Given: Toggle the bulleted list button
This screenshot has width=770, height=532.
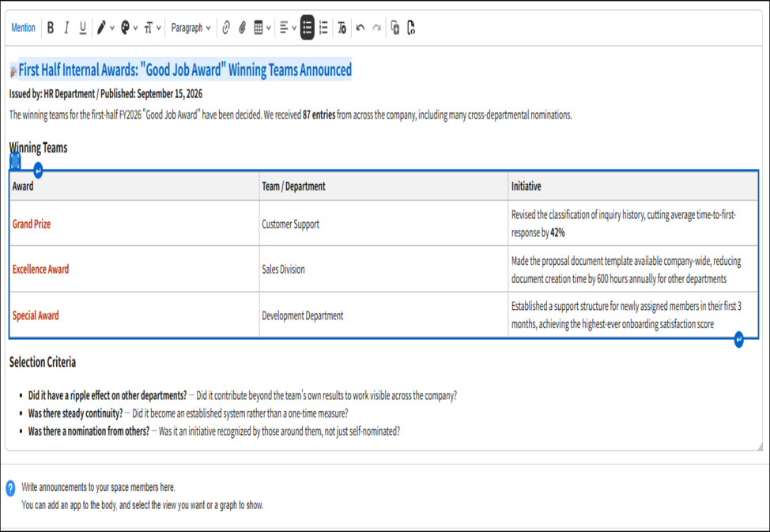Looking at the screenshot, I should (x=307, y=28).
